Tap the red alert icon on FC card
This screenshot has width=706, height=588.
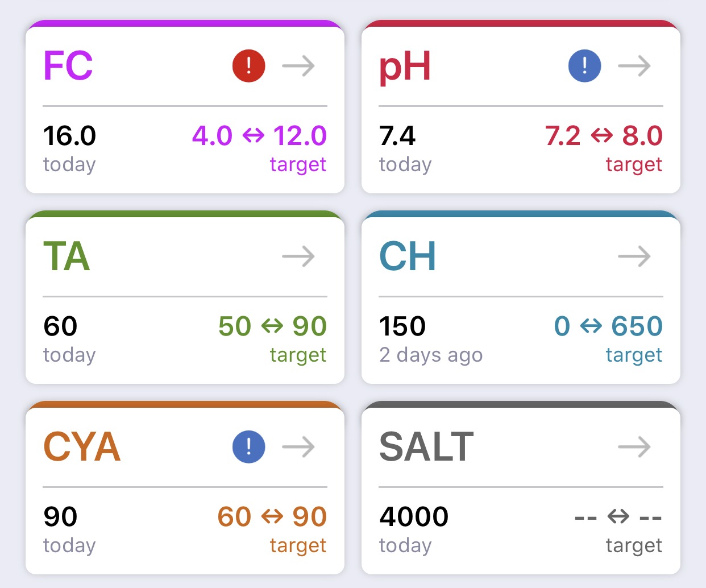[249, 66]
